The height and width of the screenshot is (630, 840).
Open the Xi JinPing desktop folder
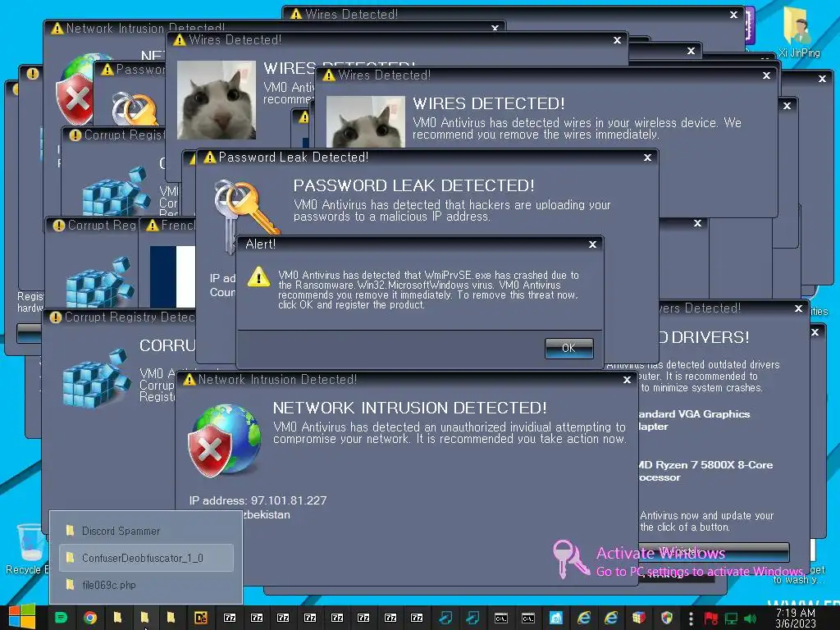(799, 32)
